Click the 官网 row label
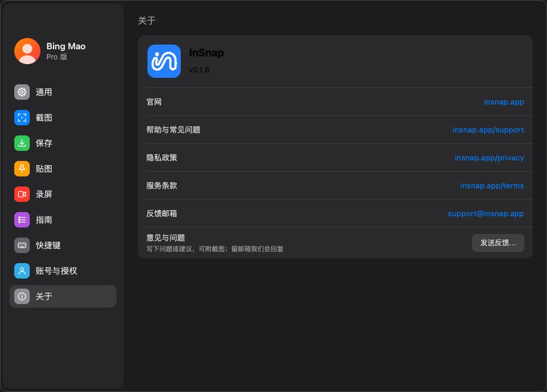 point(154,102)
